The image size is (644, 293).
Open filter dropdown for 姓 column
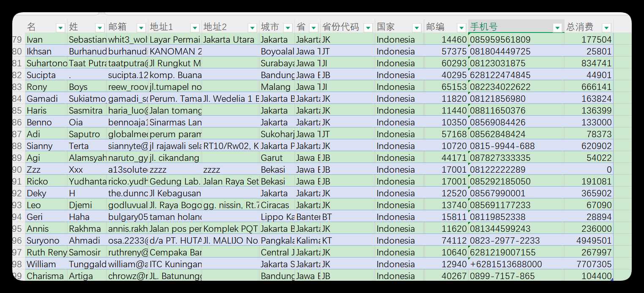tap(100, 28)
